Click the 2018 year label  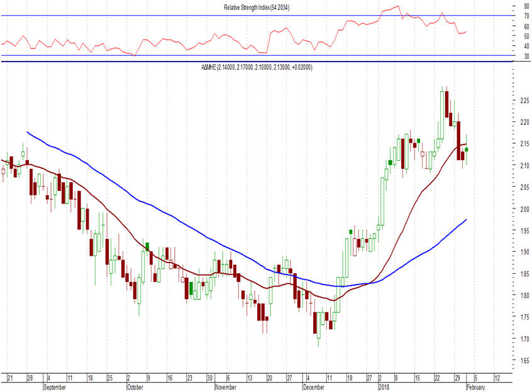pyautogui.click(x=384, y=387)
